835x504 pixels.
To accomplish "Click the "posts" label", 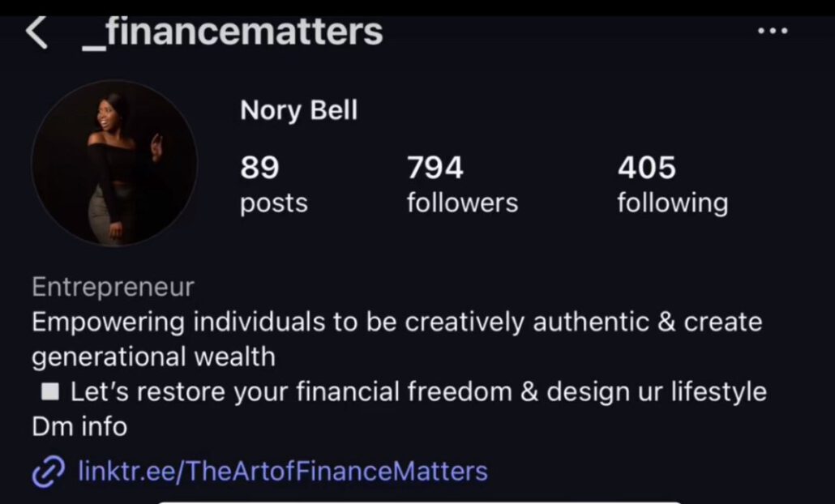I will (x=273, y=203).
